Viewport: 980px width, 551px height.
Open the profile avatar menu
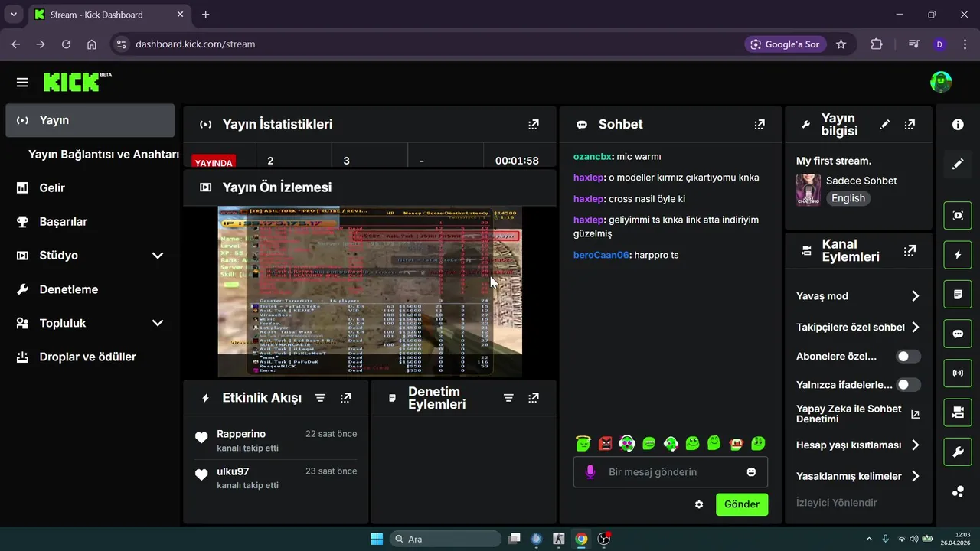[x=941, y=82]
